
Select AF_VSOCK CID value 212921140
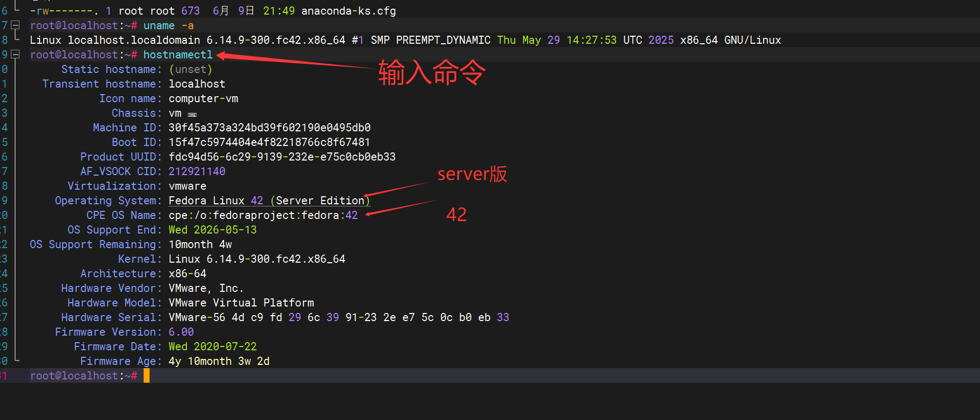(197, 171)
